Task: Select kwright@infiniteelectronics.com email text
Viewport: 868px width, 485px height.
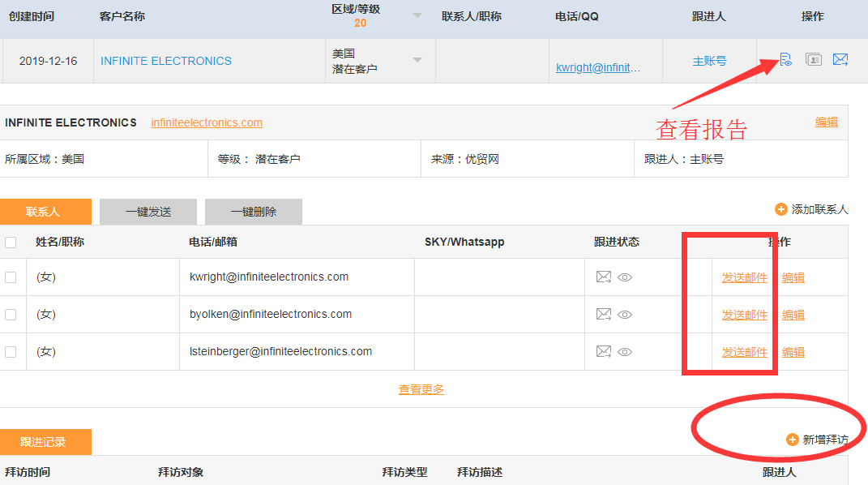Action: click(269, 277)
